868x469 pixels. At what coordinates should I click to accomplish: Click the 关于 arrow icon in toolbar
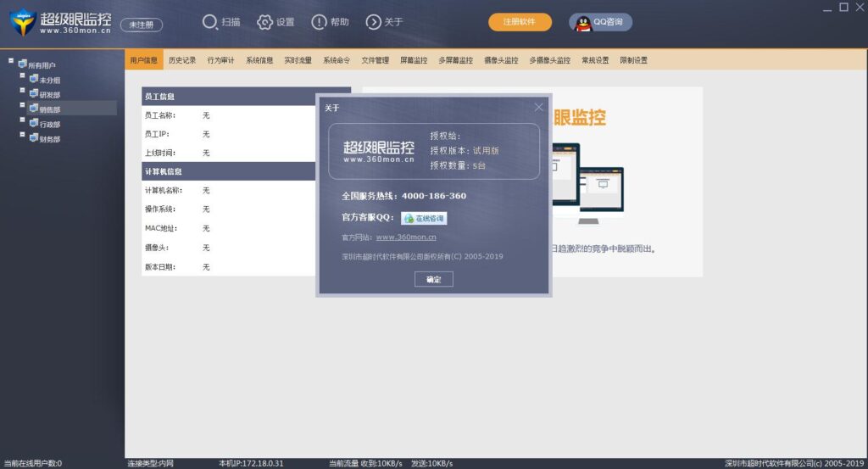coord(373,22)
